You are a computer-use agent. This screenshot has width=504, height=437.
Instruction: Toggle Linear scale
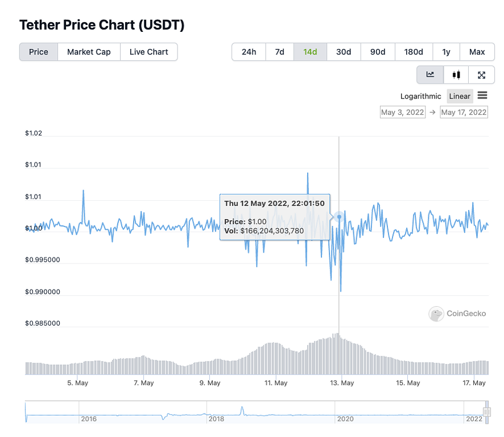[x=460, y=96]
